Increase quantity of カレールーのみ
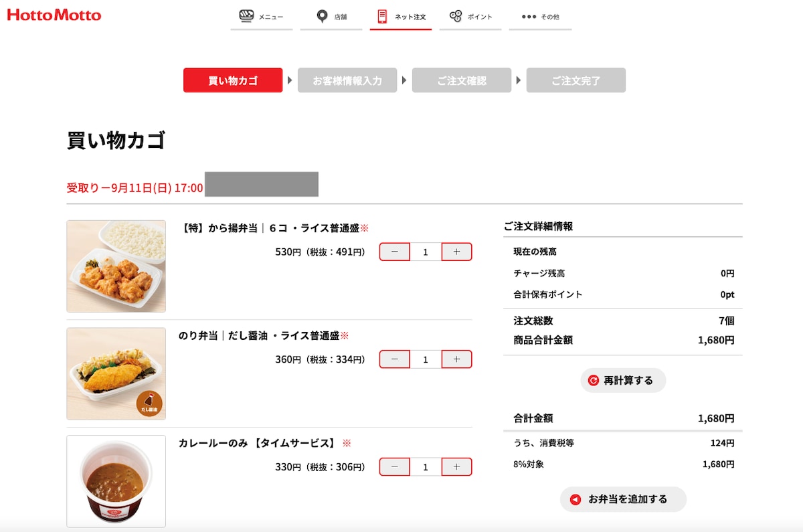Image resolution: width=803 pixels, height=532 pixels. (x=456, y=466)
